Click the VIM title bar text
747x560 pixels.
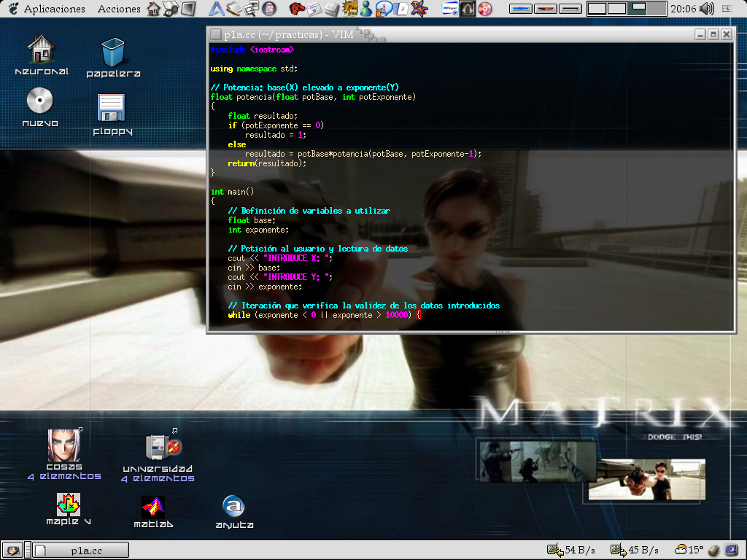(289, 34)
